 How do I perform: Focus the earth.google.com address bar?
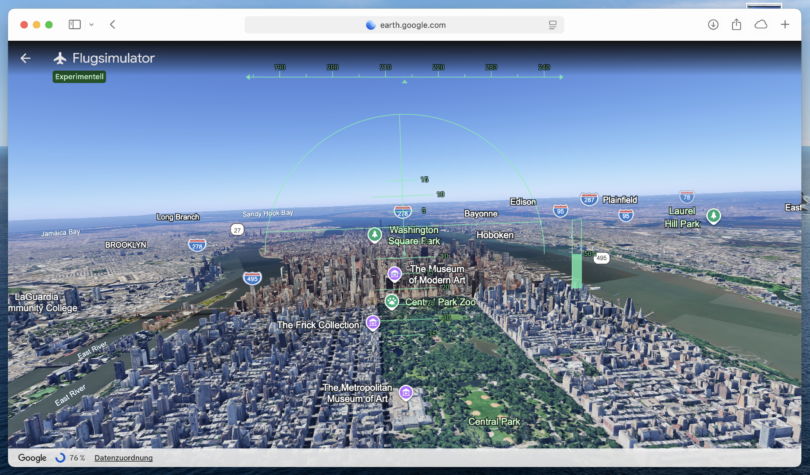(404, 25)
